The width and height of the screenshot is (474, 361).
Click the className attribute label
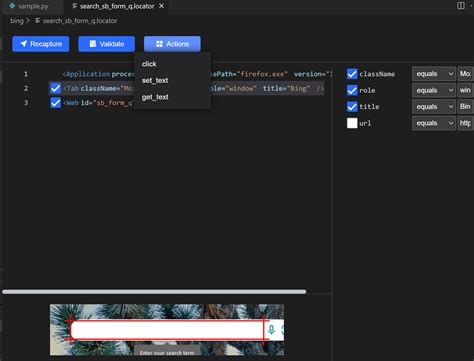coord(377,74)
